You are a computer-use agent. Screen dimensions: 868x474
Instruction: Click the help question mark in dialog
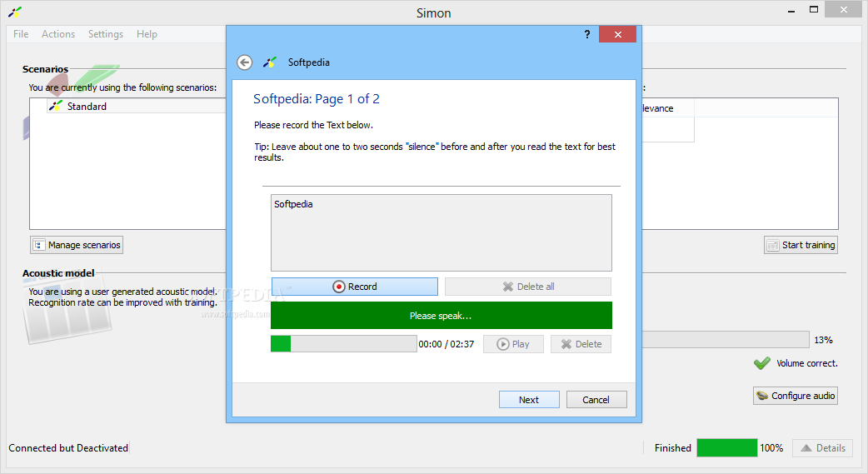586,34
